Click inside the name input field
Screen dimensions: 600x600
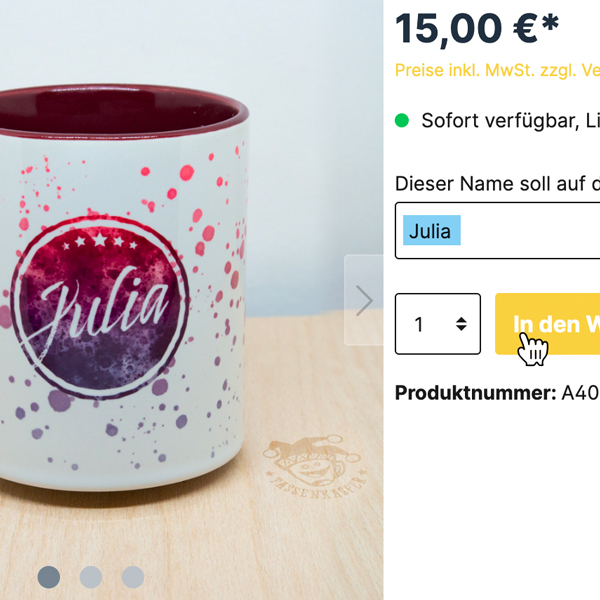[497, 231]
